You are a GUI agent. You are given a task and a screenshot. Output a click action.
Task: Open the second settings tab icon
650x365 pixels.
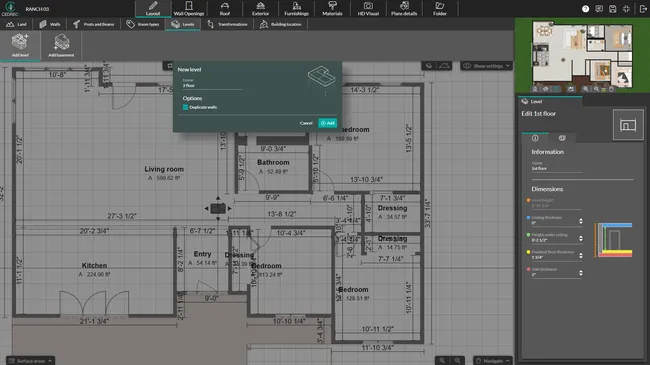pyautogui.click(x=562, y=138)
